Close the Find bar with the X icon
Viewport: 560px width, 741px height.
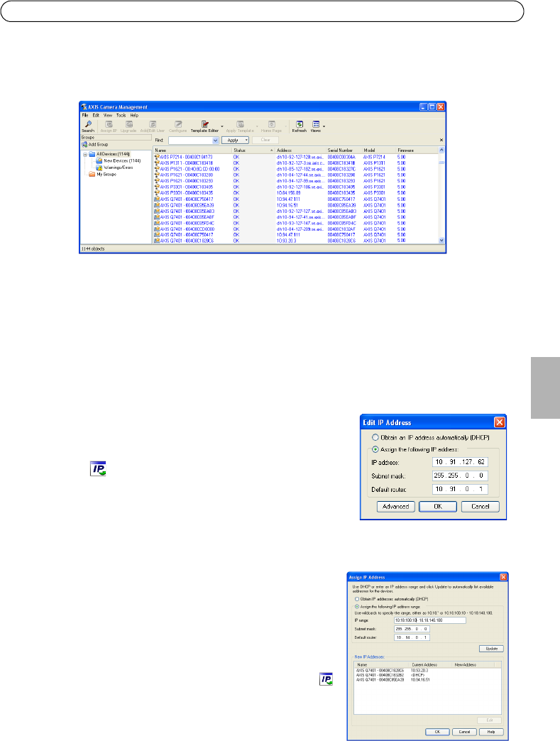pyautogui.click(x=441, y=141)
